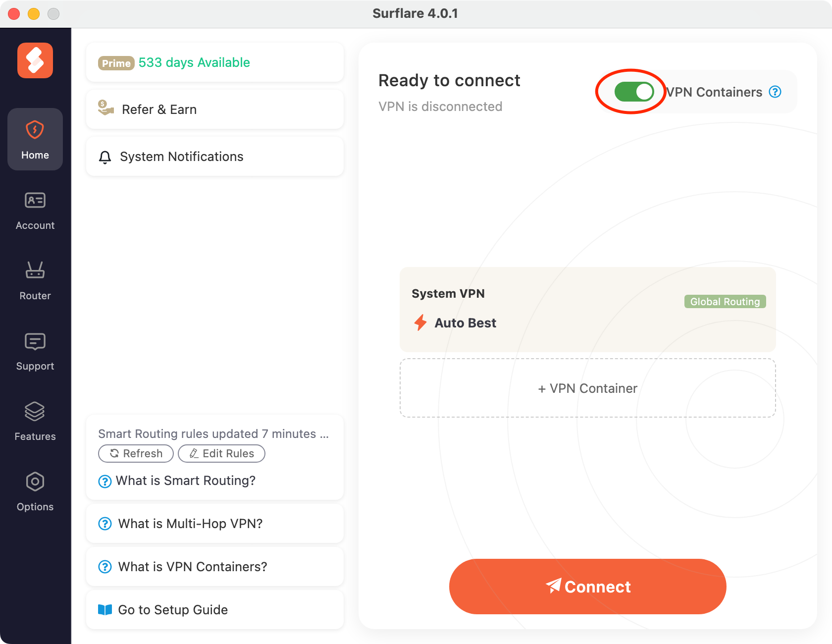Open Features via the layers icon
Screen dimensions: 832x644
point(35,412)
